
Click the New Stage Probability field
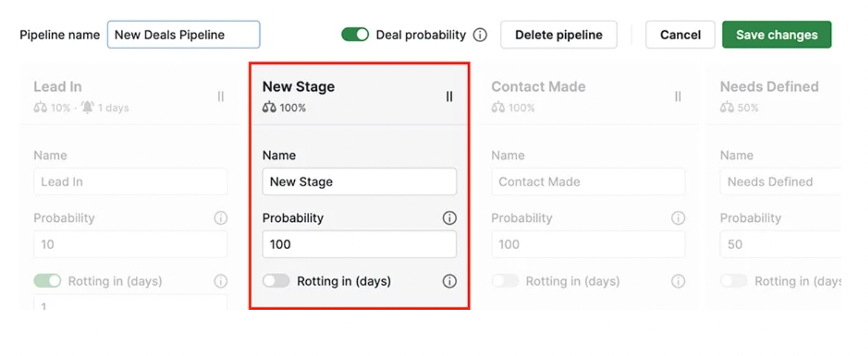359,244
